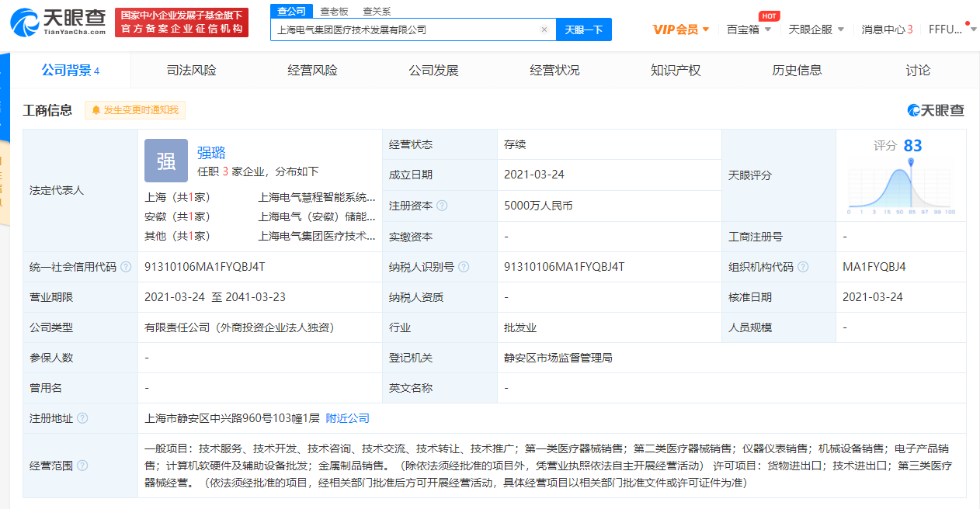Click the 强 avatar thumbnail
Viewport: 980px width, 509px height.
[166, 161]
